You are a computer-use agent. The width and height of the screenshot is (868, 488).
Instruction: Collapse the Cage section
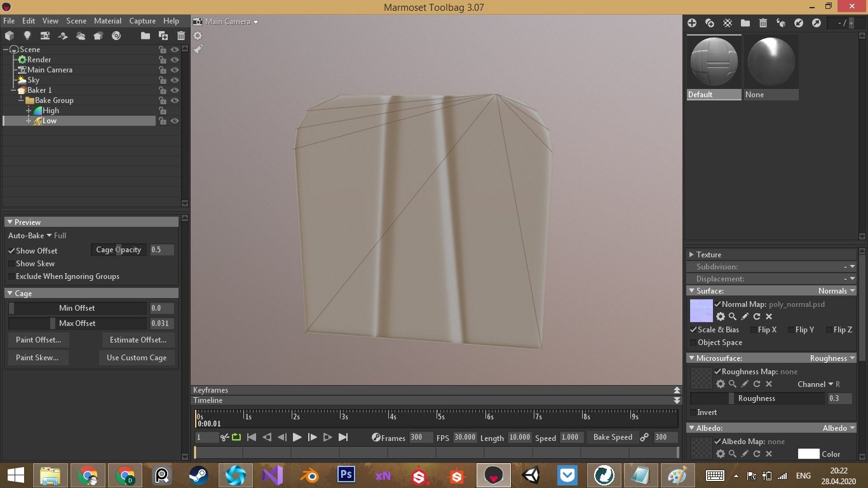point(10,294)
